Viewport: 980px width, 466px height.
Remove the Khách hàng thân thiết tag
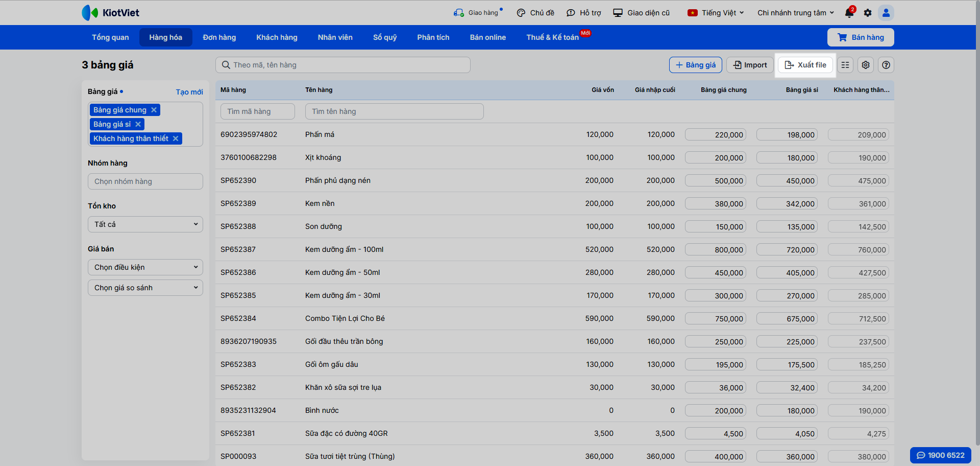(x=176, y=138)
